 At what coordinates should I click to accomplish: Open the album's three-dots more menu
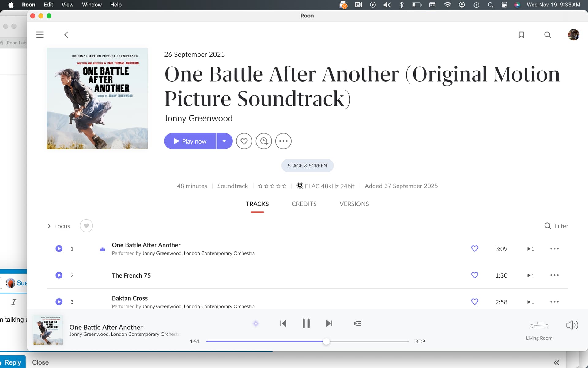coord(283,141)
